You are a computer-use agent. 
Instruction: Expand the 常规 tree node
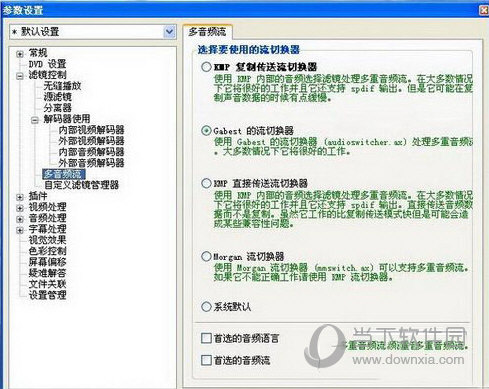(x=20, y=54)
